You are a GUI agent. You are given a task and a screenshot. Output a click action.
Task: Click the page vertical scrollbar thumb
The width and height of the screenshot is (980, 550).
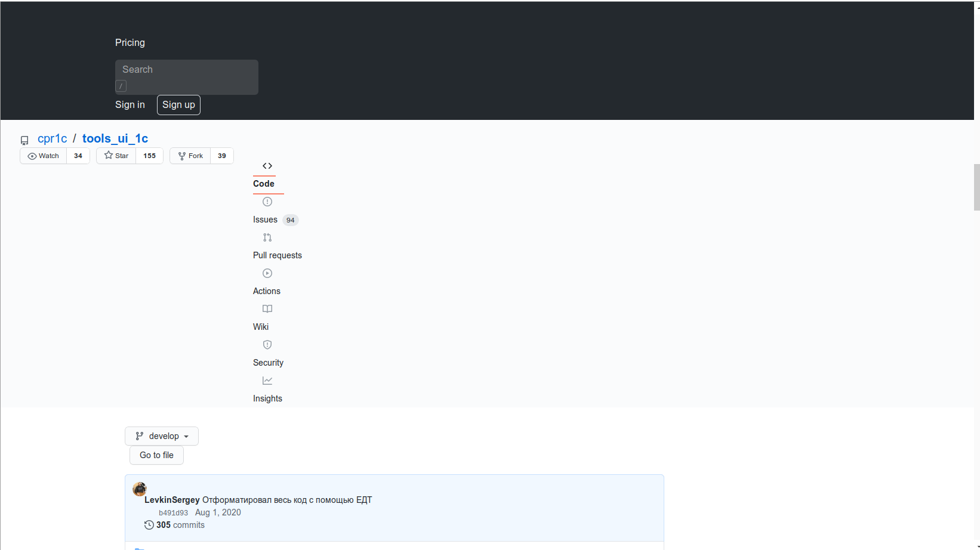(x=977, y=187)
